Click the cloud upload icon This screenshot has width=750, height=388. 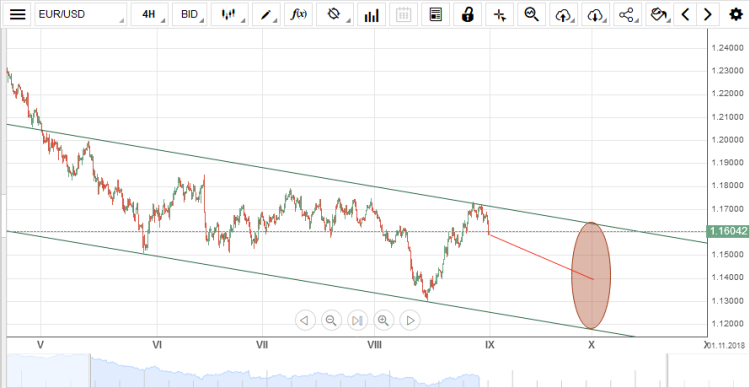[x=563, y=14]
